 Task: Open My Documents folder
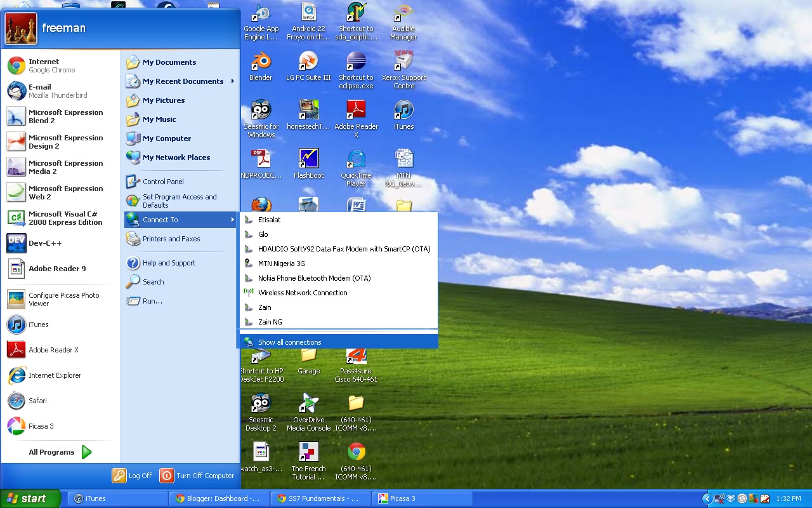pos(180,62)
